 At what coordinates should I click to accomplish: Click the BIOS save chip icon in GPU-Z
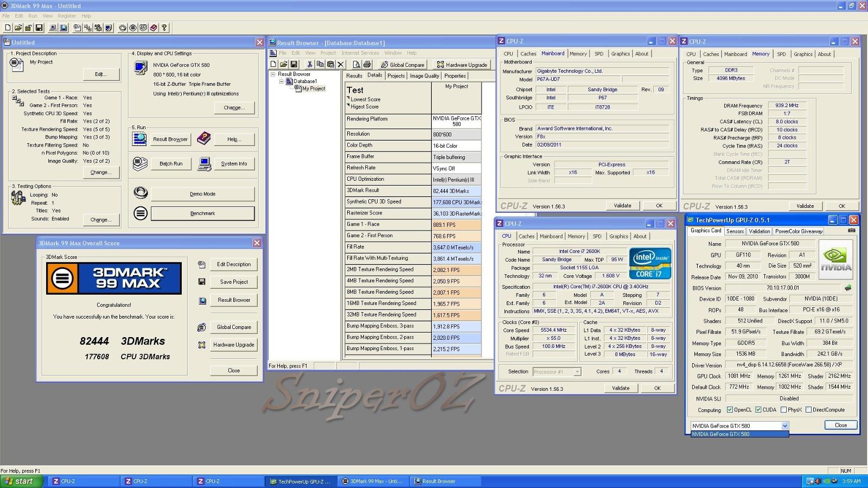[x=848, y=288]
